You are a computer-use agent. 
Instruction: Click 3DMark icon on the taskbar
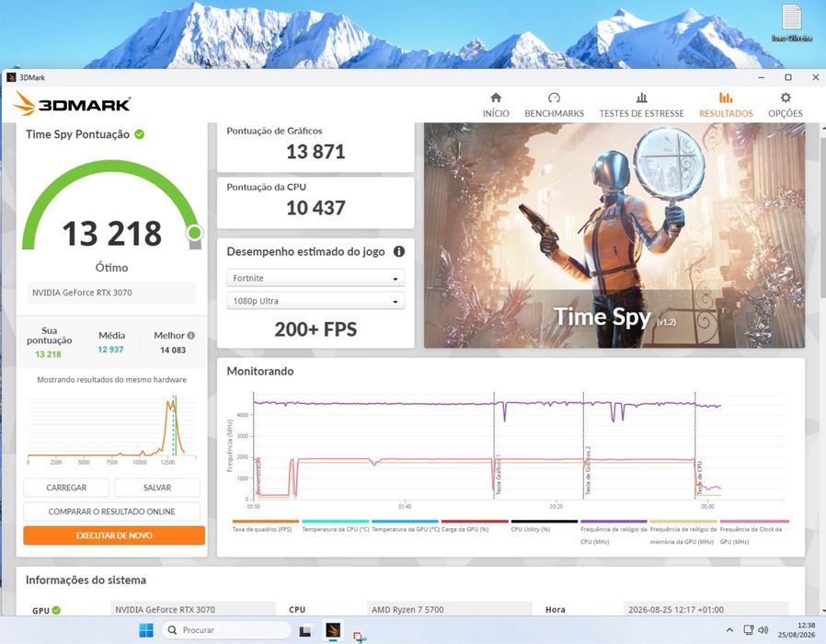click(333, 630)
